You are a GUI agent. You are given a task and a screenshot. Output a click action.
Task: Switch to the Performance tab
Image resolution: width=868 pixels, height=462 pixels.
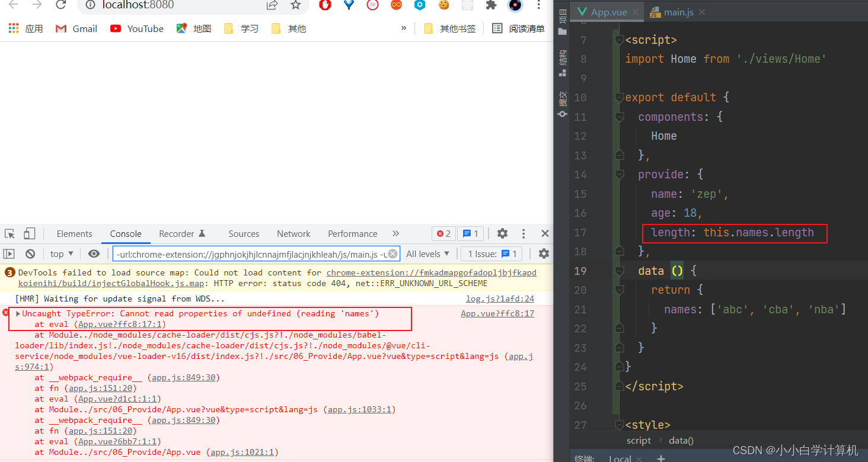(352, 234)
